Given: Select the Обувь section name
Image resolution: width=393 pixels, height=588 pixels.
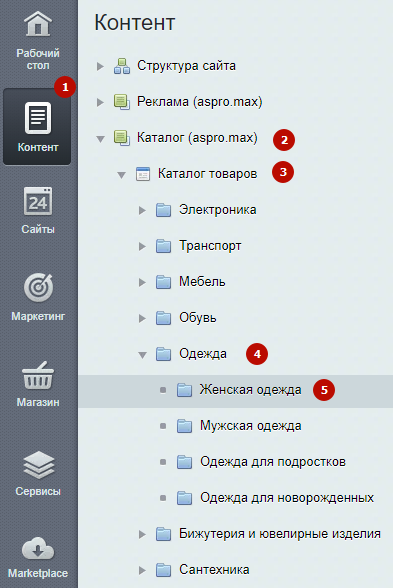Looking at the screenshot, I should tap(198, 318).
